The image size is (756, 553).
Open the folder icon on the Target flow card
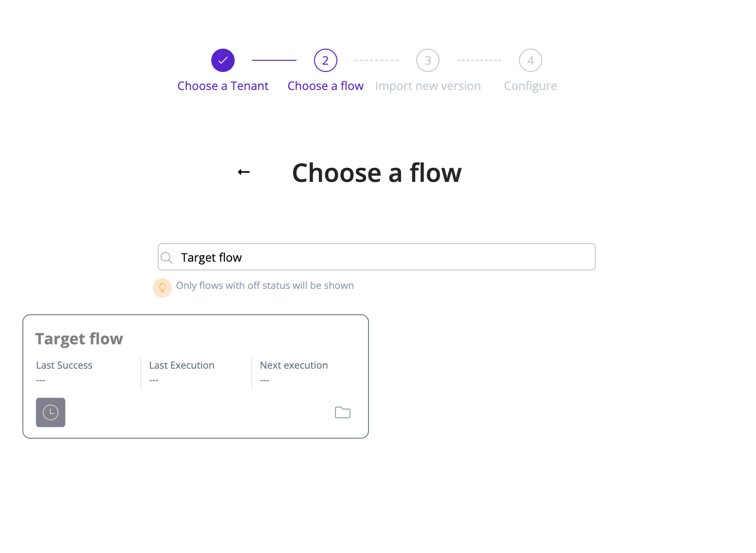coord(342,412)
